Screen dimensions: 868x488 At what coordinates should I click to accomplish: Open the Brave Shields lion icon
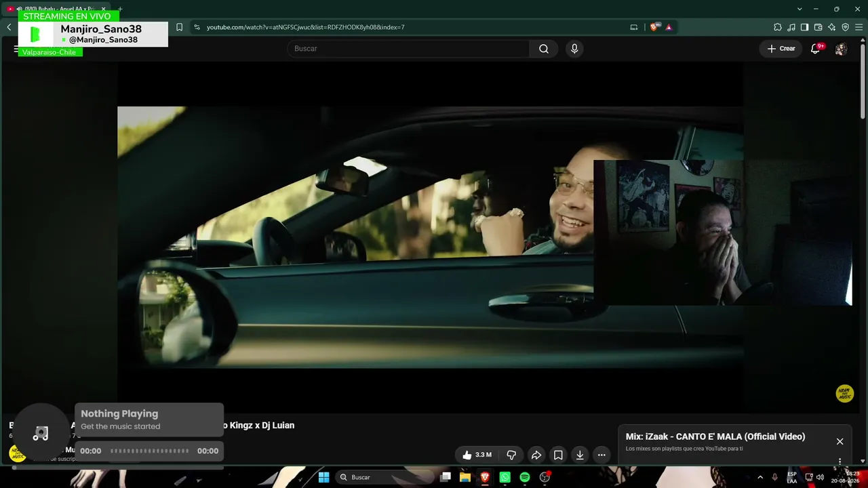[654, 27]
